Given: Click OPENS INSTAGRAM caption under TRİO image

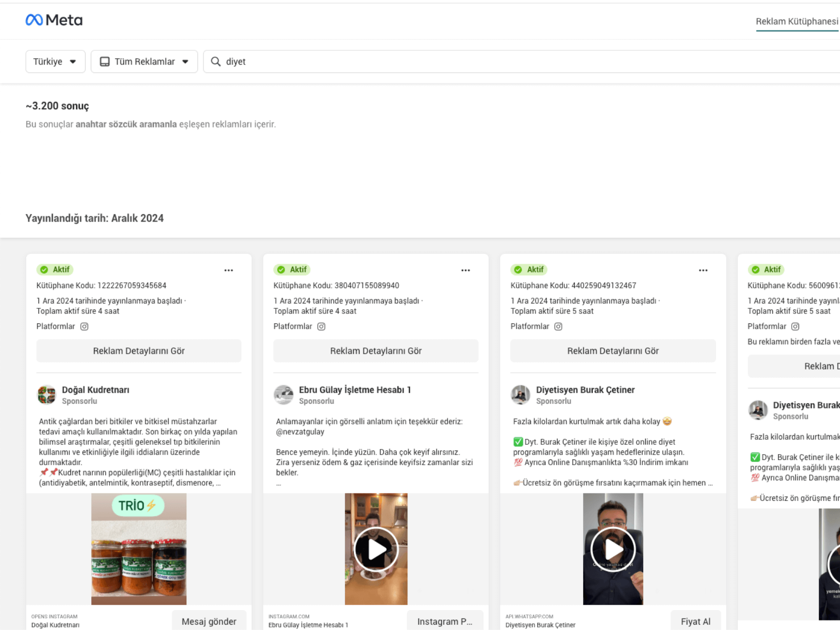Looking at the screenshot, I should point(54,616).
